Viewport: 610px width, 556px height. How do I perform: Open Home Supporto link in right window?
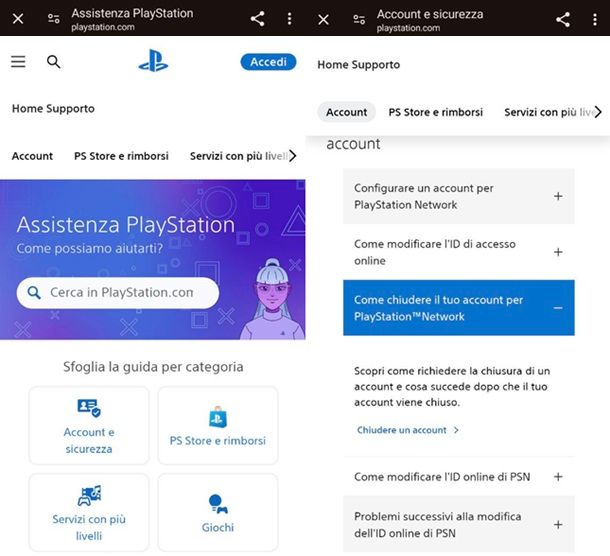[x=359, y=65]
